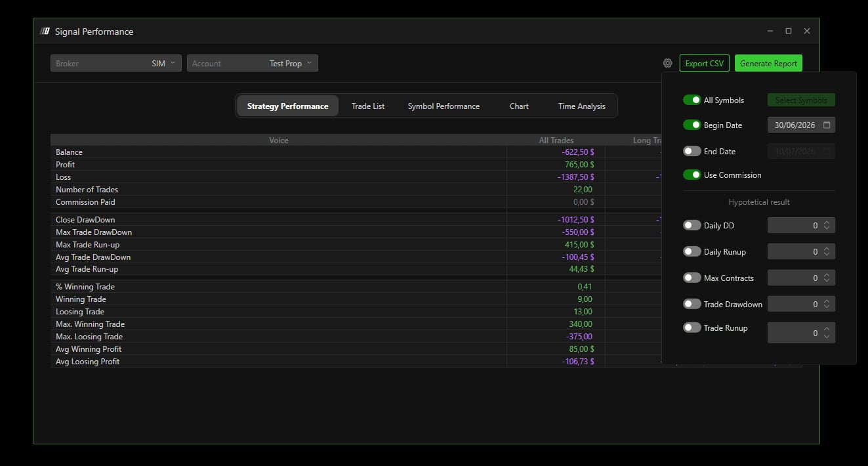
Task: Select the Strategy Performance tab
Action: 287,106
